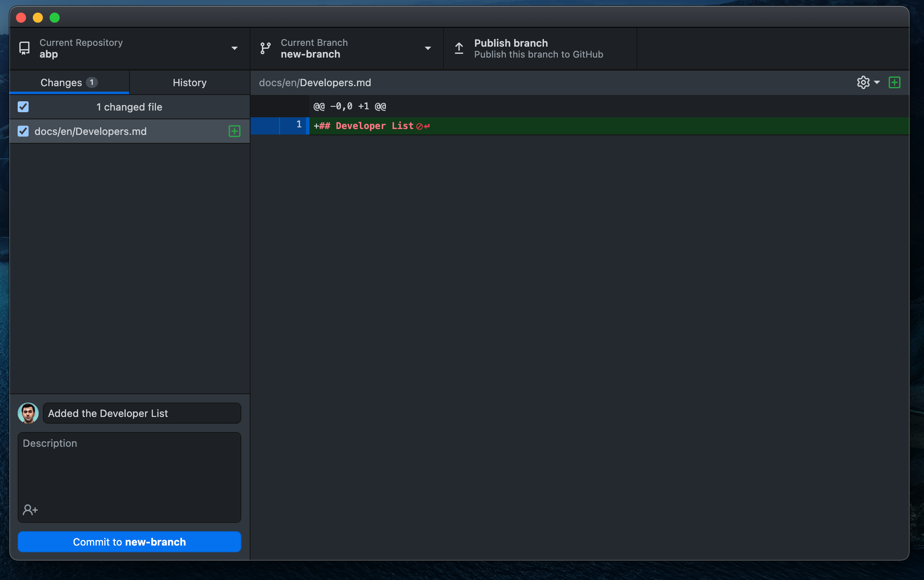
Task: Toggle the docs/en/Developers.md file checkbox
Action: pos(23,131)
